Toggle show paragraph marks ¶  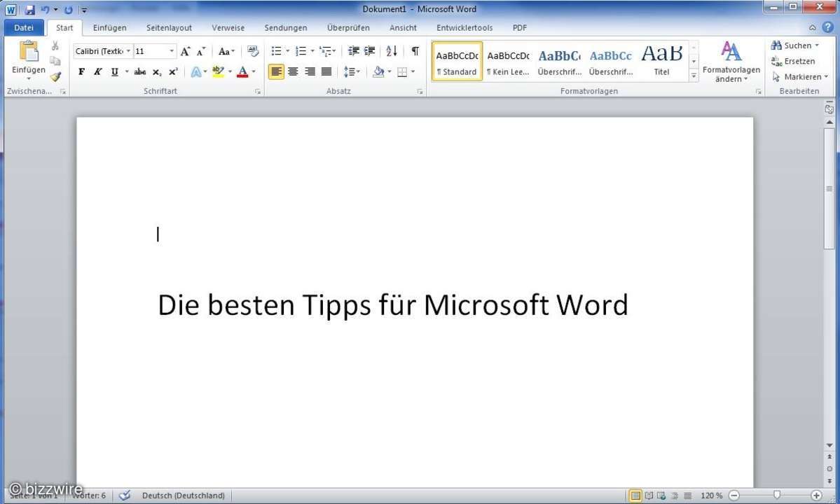pyautogui.click(x=415, y=51)
